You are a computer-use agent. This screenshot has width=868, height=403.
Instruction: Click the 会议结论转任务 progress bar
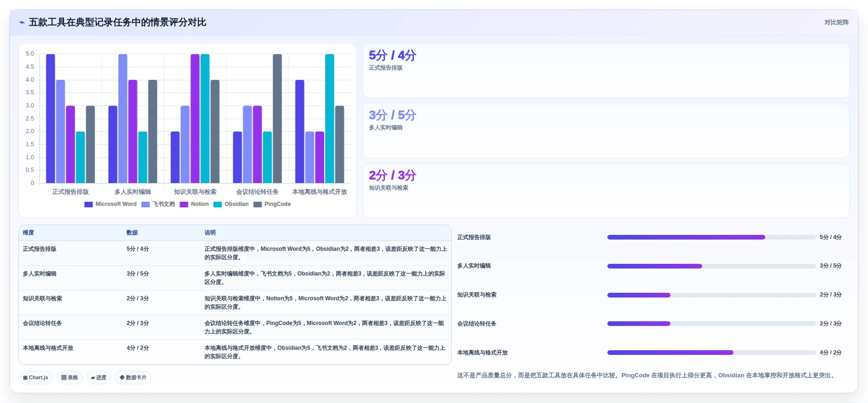[x=711, y=324]
